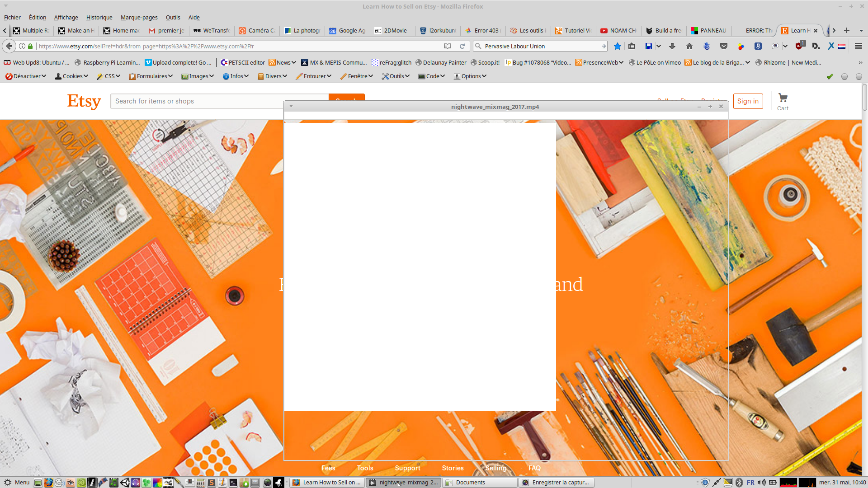The width and height of the screenshot is (868, 488).
Task: Click the page vertical scrollbar thumb
Action: (864, 97)
